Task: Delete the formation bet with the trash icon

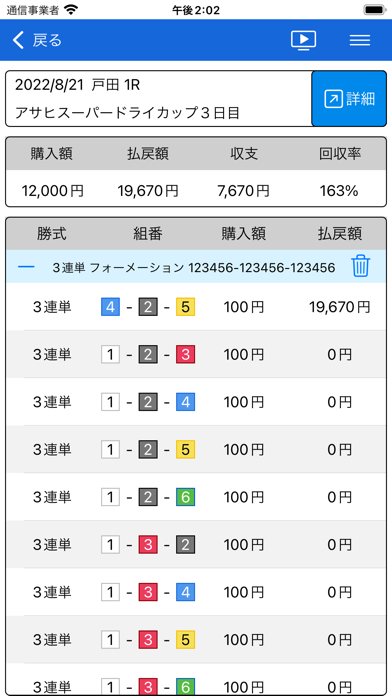Action: point(360,266)
